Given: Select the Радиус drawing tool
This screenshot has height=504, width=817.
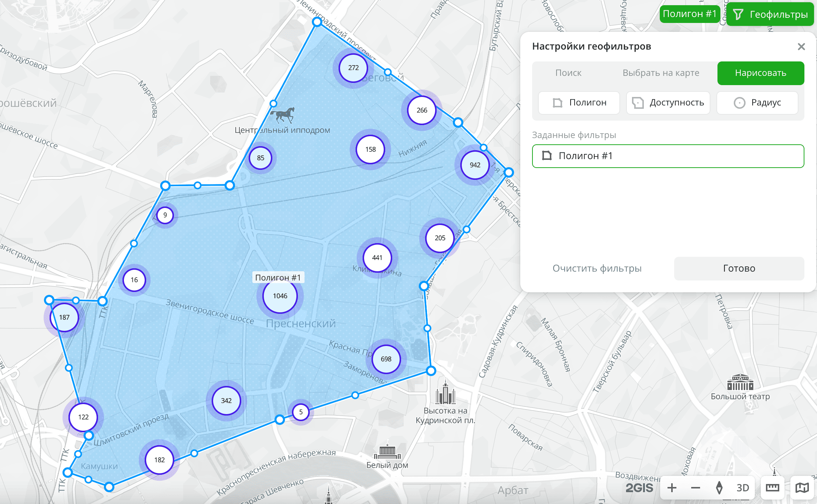Looking at the screenshot, I should (757, 103).
